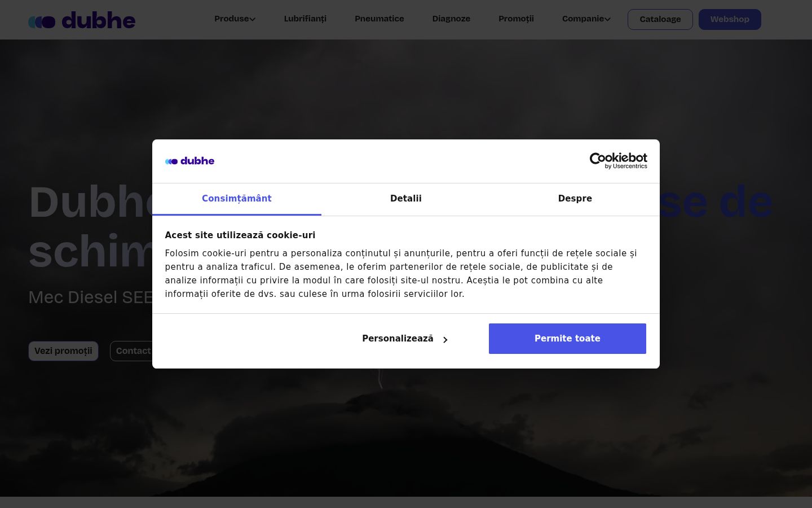Go to the Pneumatice page
Screen dimensions: 812x508
coord(379,19)
